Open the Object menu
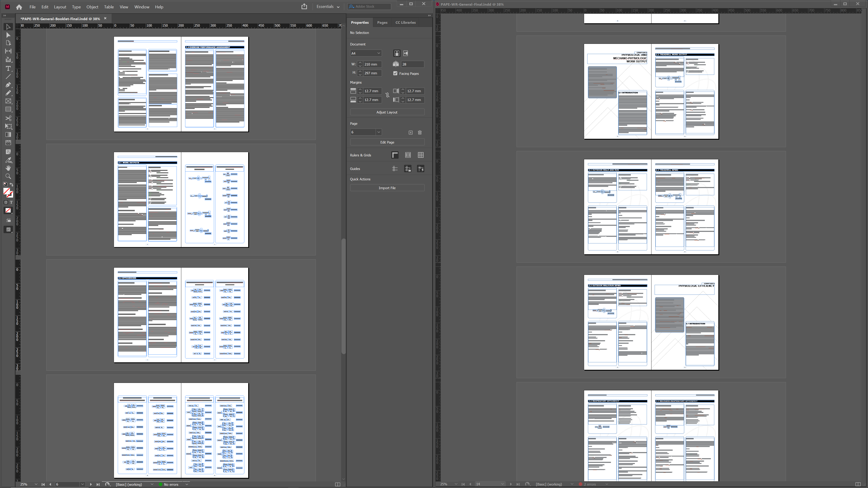 pyautogui.click(x=92, y=7)
